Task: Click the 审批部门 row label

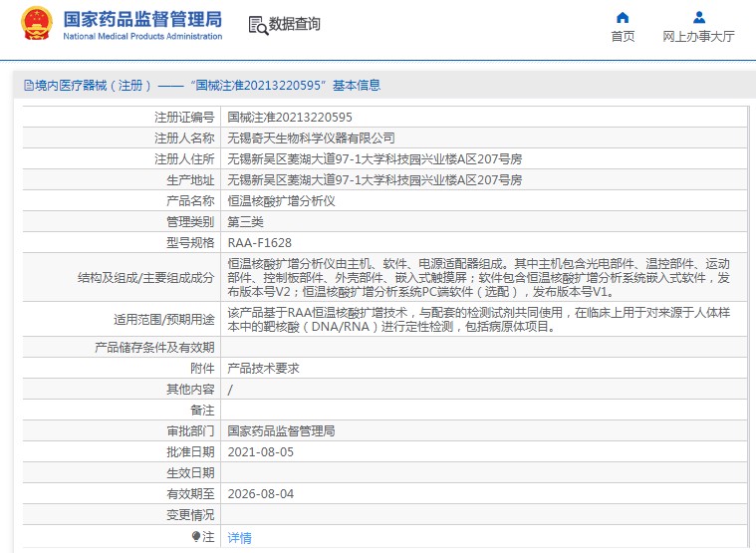Action: pos(190,431)
